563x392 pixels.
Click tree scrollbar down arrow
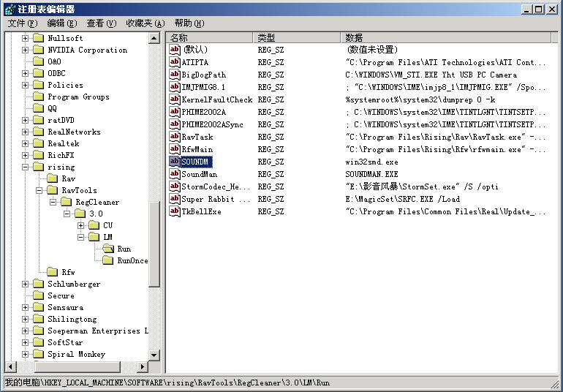point(154,355)
